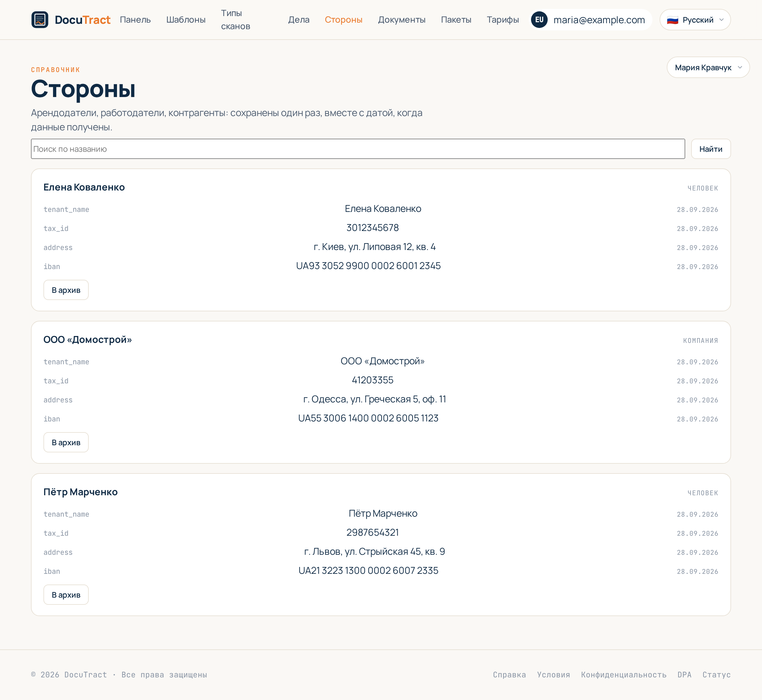Click the Пётр Марченко card title

pos(81,492)
